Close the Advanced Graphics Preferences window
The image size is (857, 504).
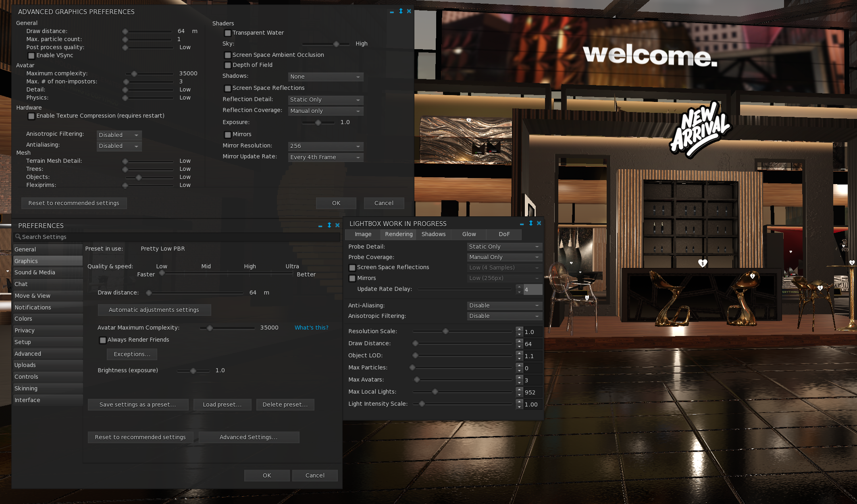pyautogui.click(x=409, y=11)
